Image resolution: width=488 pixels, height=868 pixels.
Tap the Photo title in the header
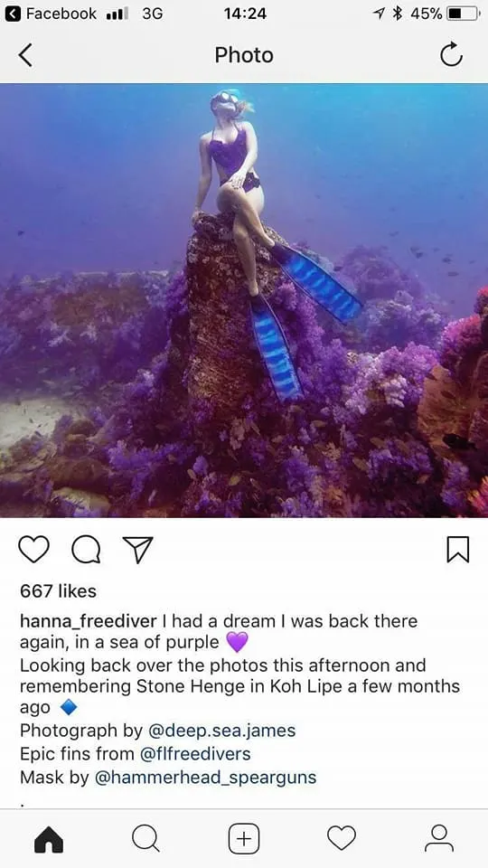click(x=244, y=55)
